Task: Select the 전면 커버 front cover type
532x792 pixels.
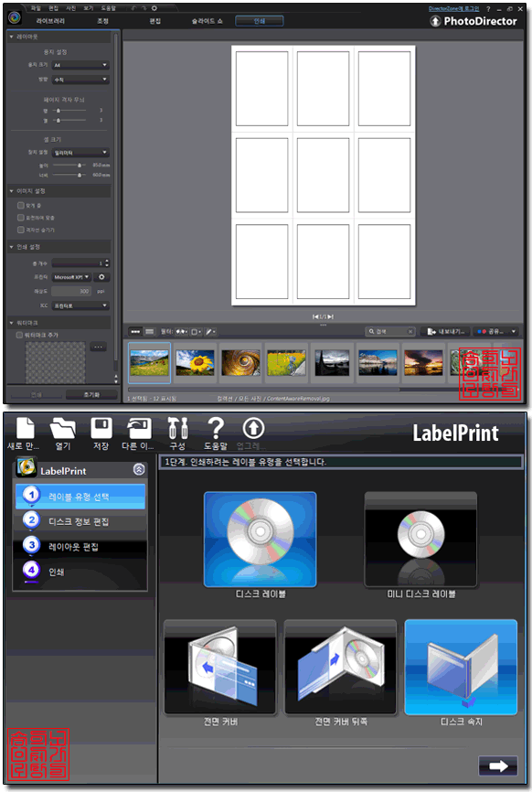Action: click(220, 668)
